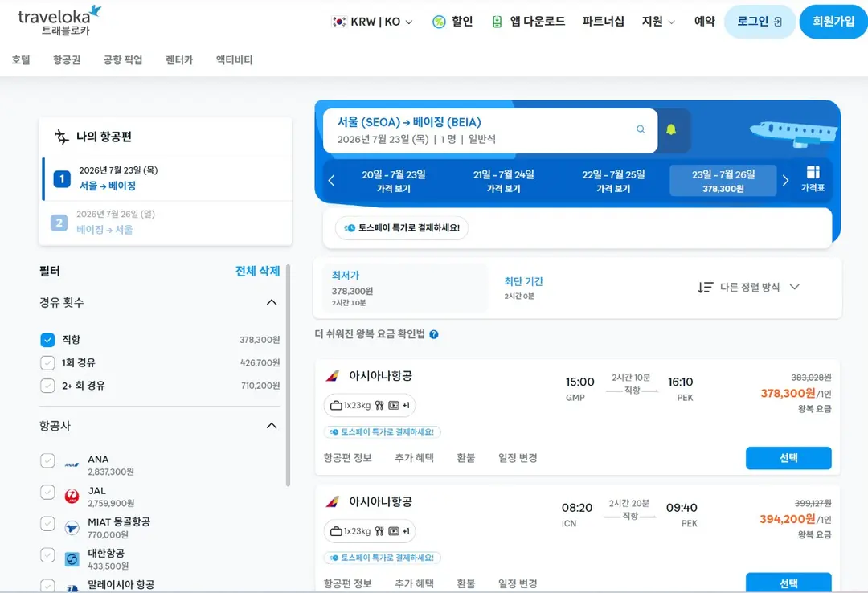The height and width of the screenshot is (593, 868).
Task: Click baggage 1x23kg badge on 15:00 flight
Action: coord(369,405)
